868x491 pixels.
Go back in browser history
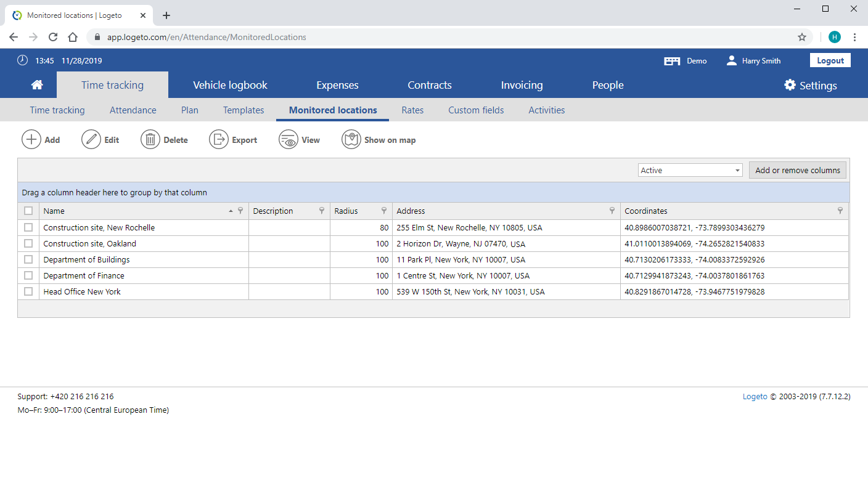[x=14, y=37]
